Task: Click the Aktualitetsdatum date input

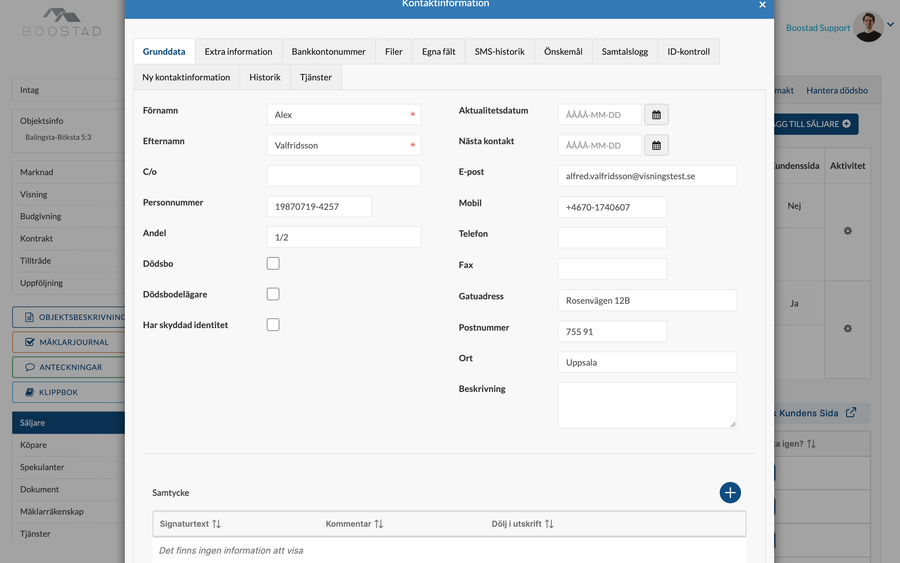Action: [x=600, y=115]
